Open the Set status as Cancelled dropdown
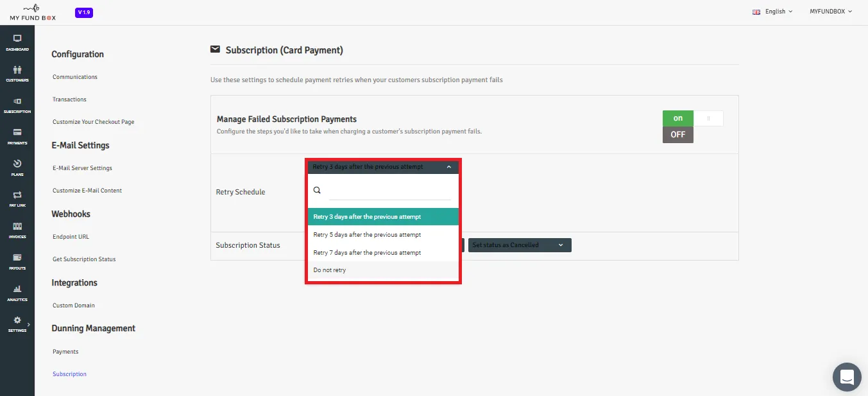This screenshot has width=868, height=396. click(x=520, y=245)
